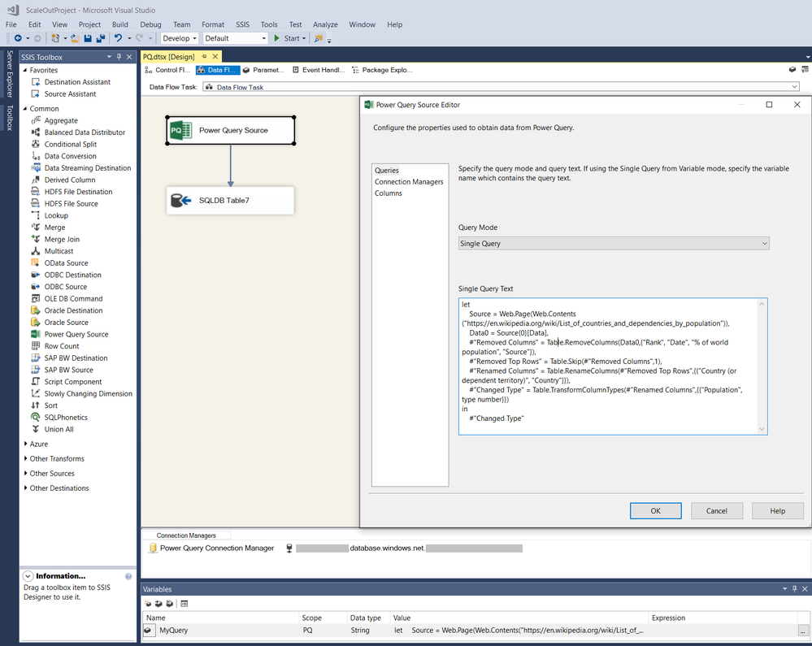Pick the Conditional Split toolbox item

pyautogui.click(x=71, y=145)
